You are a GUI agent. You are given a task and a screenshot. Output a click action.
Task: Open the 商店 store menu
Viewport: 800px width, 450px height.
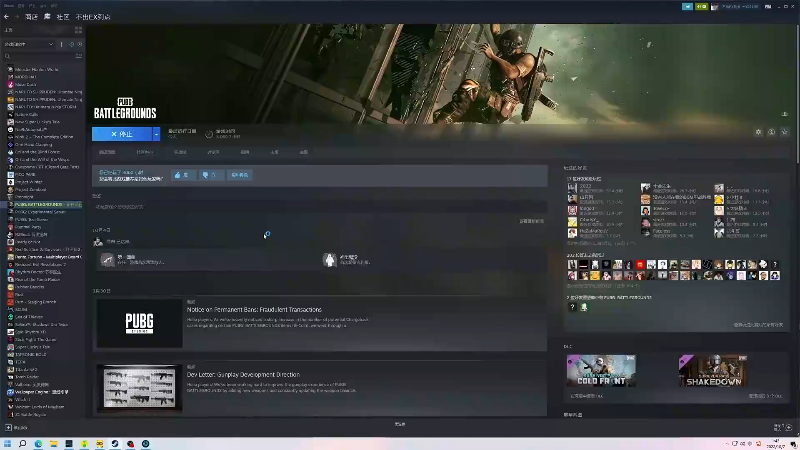31,17
